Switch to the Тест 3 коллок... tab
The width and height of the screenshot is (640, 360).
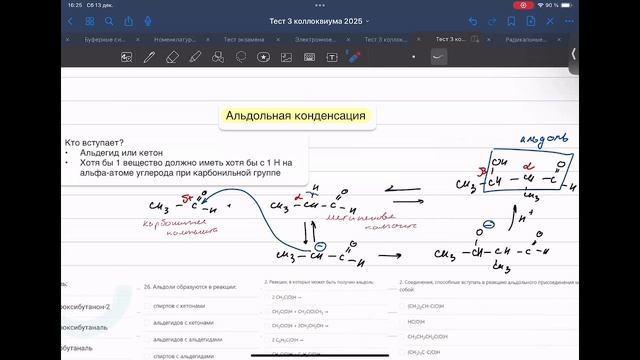(x=386, y=40)
